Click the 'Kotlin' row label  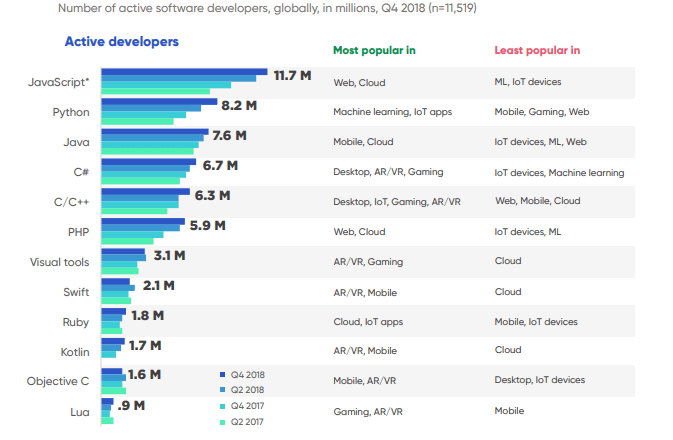(x=75, y=352)
